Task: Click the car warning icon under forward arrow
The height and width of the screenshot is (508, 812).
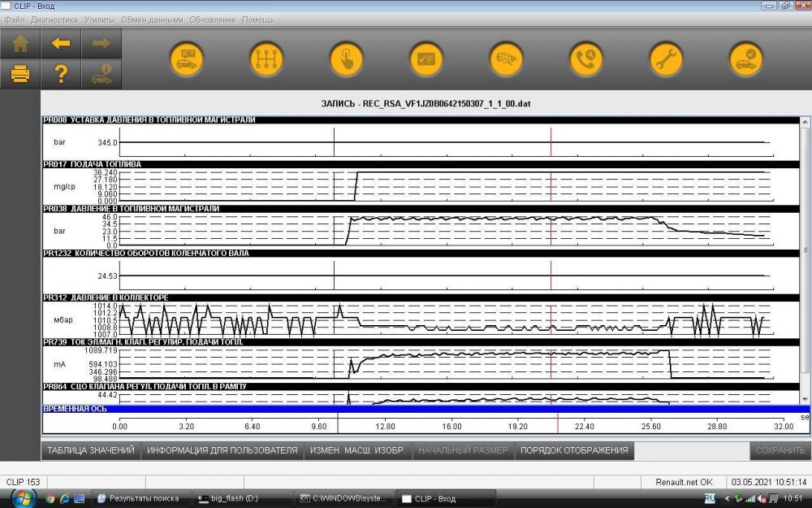Action: tap(101, 74)
